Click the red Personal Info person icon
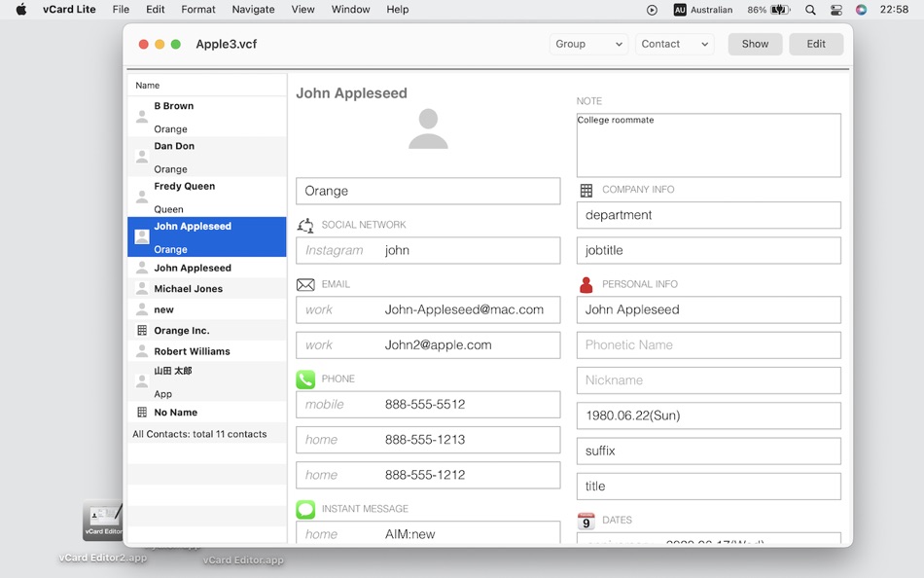Screen dimensions: 924x578 click(586, 285)
